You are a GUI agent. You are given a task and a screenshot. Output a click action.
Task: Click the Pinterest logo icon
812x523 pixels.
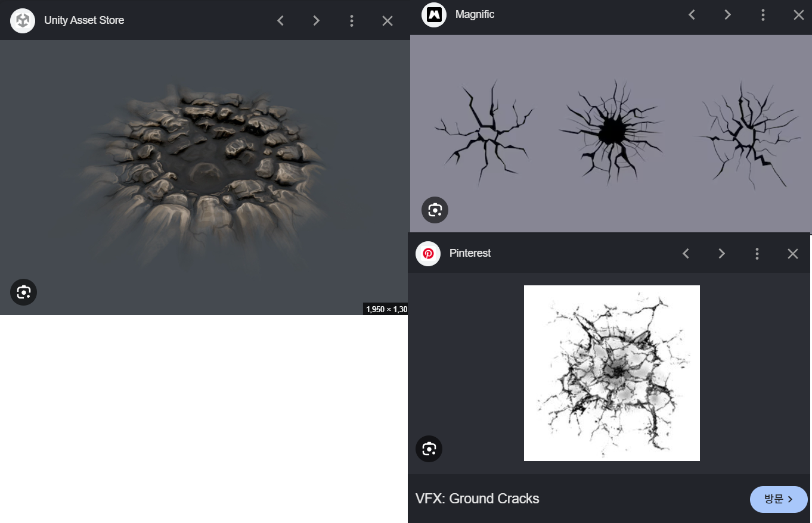(x=428, y=254)
